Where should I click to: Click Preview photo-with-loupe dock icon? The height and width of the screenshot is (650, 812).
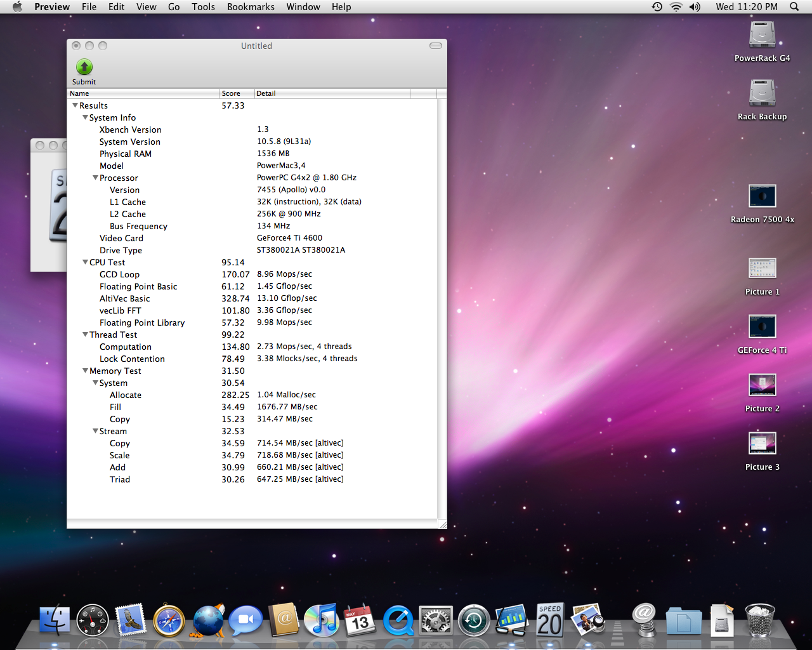(588, 620)
